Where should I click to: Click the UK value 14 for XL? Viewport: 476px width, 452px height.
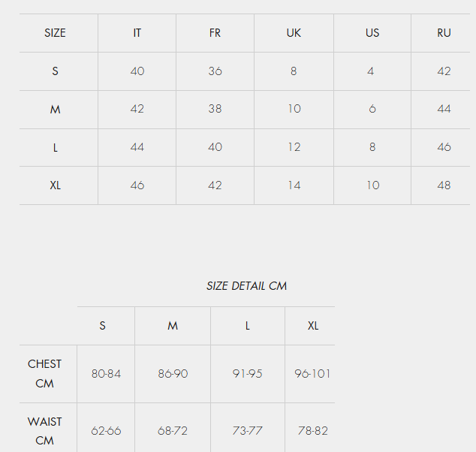[294, 185]
